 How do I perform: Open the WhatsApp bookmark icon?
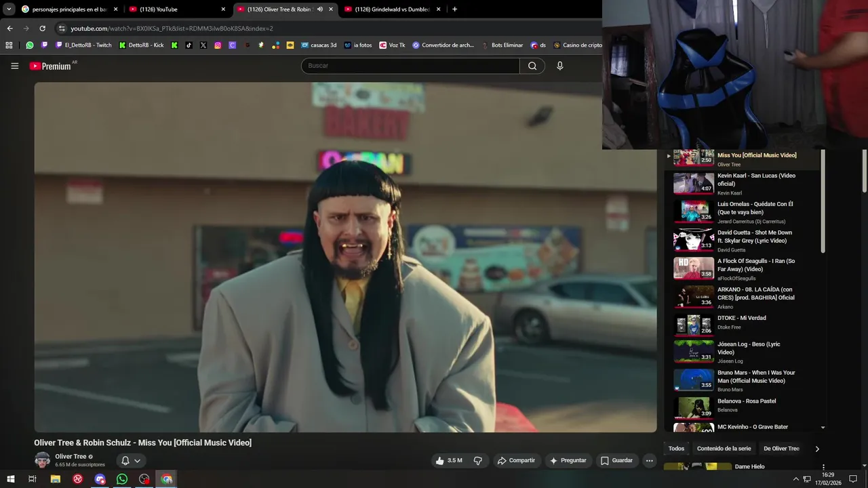point(30,45)
